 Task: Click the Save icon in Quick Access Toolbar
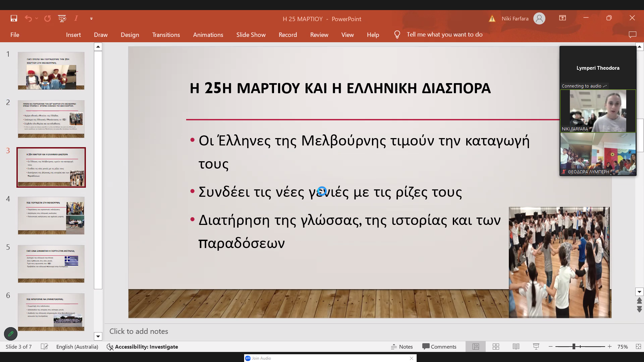tap(14, 18)
